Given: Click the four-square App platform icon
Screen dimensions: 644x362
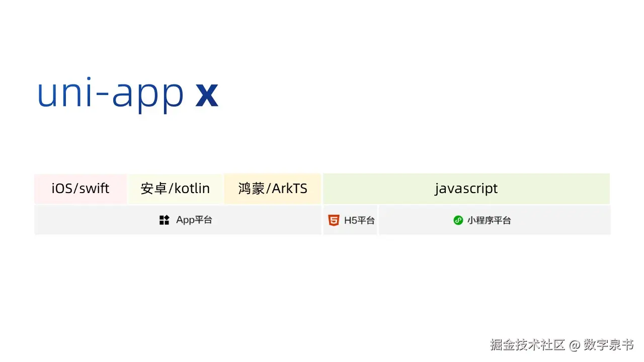Looking at the screenshot, I should tap(165, 220).
